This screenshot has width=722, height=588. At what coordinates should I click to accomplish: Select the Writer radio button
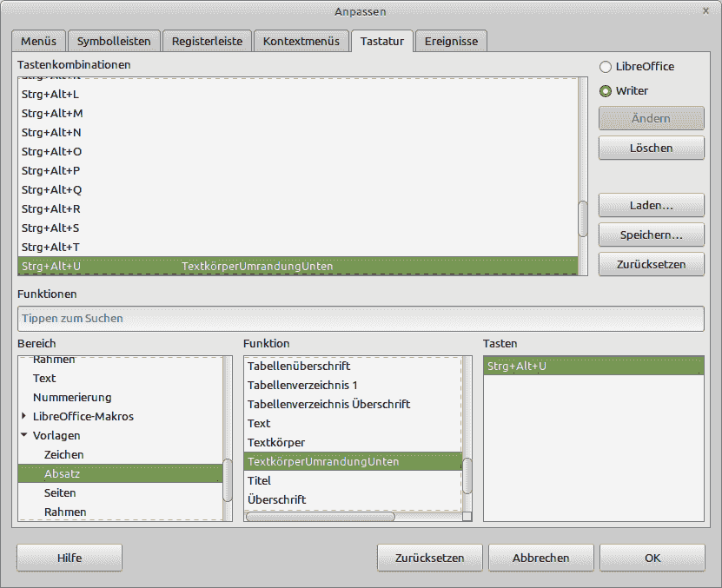(x=606, y=91)
